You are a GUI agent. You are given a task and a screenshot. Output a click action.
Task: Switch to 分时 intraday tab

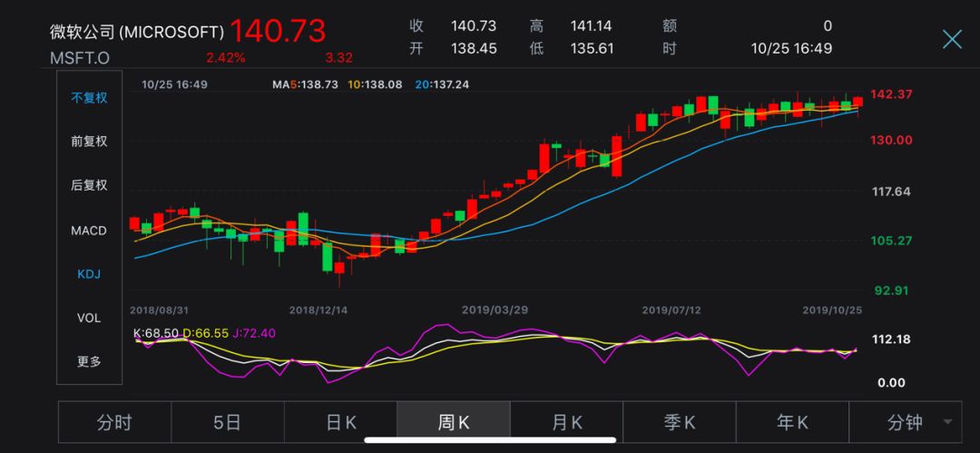click(114, 422)
